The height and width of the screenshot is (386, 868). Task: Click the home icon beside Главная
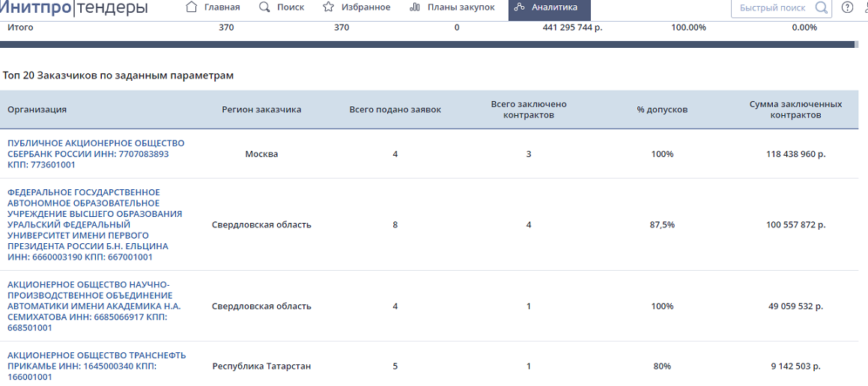(x=192, y=7)
